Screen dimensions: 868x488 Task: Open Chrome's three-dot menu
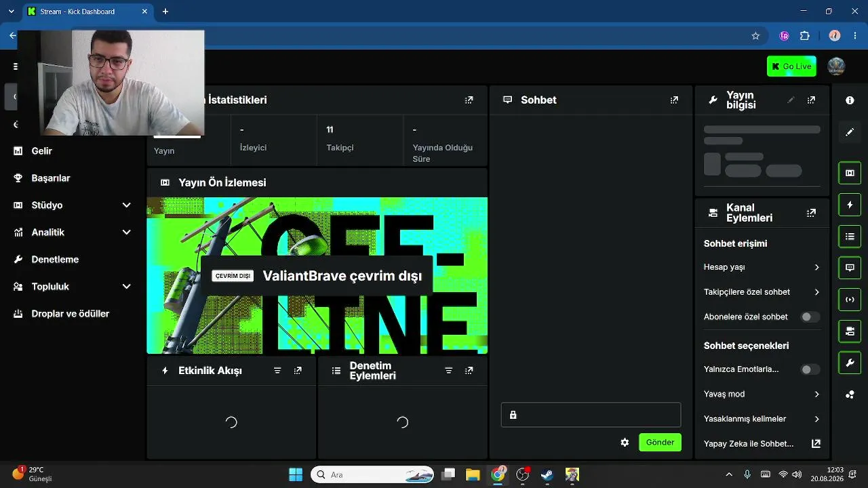point(855,36)
